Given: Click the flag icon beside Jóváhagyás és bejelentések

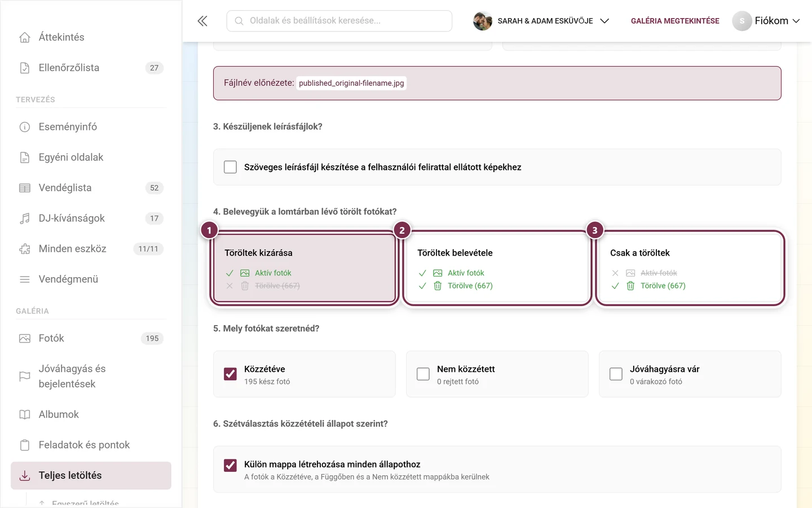Looking at the screenshot, I should (25, 376).
